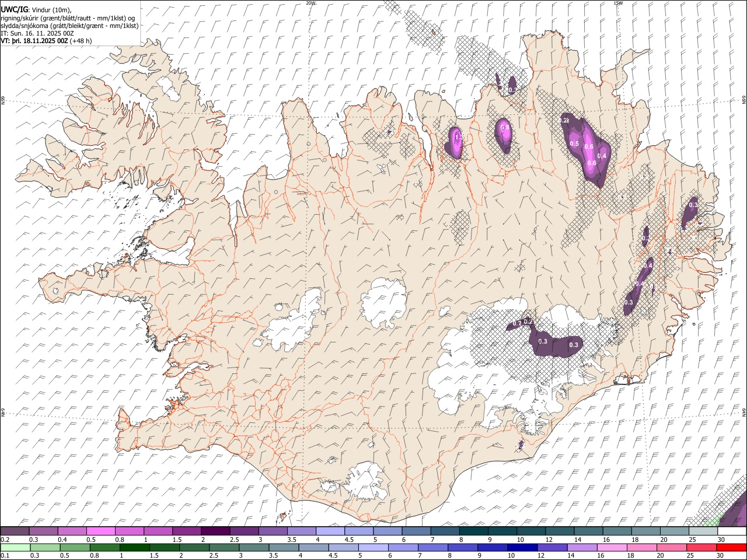Choose the light lavender snow swatch labelled 4

click(329, 531)
